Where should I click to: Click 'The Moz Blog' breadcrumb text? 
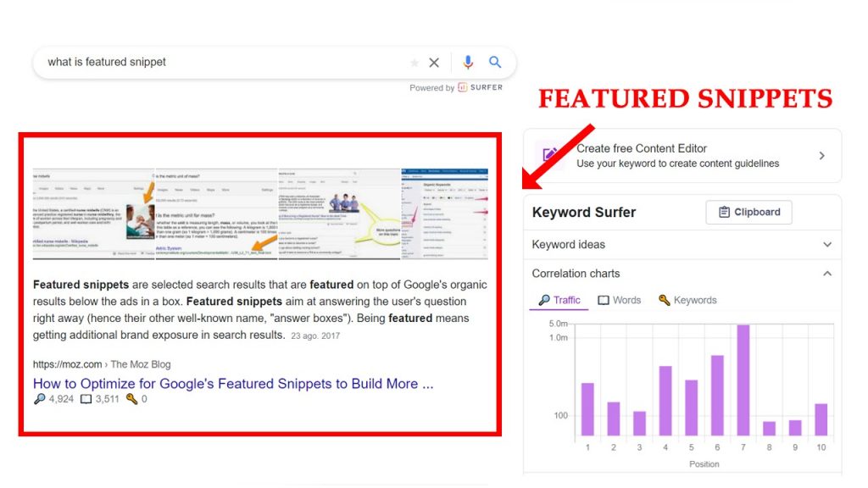141,364
